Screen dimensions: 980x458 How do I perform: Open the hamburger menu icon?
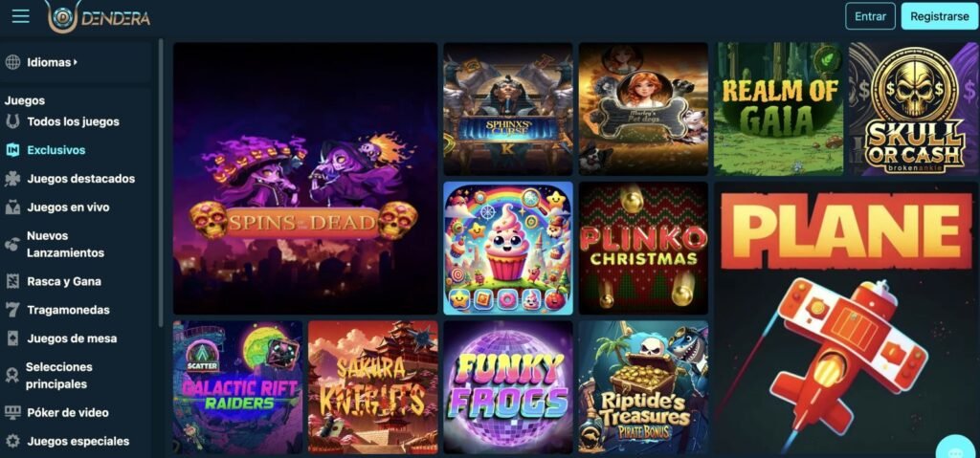pos(21,16)
